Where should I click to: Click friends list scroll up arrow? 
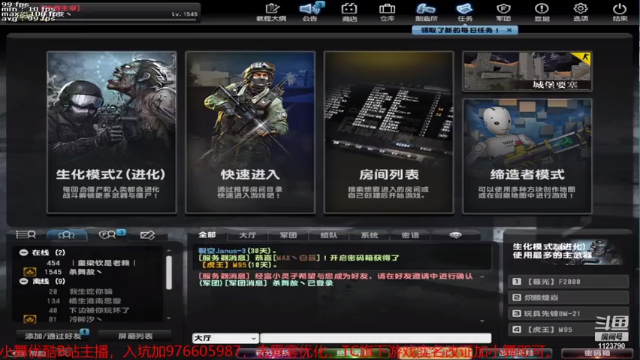[169, 251]
